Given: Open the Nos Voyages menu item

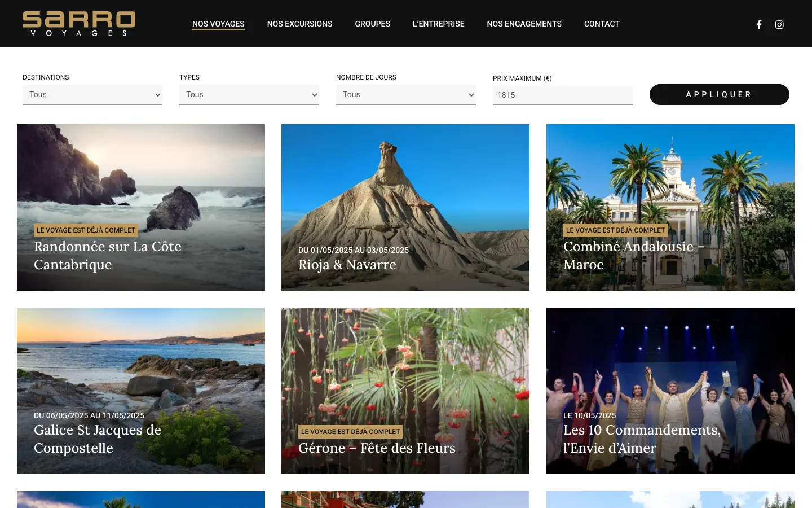Looking at the screenshot, I should click(218, 24).
